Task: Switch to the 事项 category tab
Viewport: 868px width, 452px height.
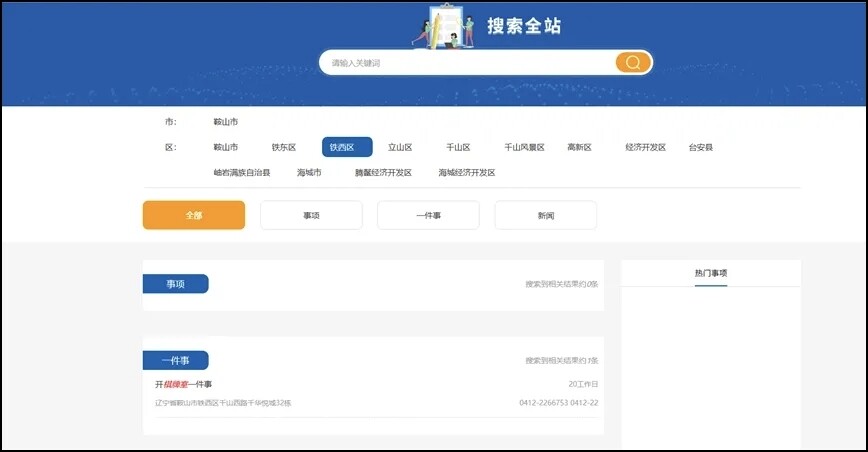Action: coord(311,215)
